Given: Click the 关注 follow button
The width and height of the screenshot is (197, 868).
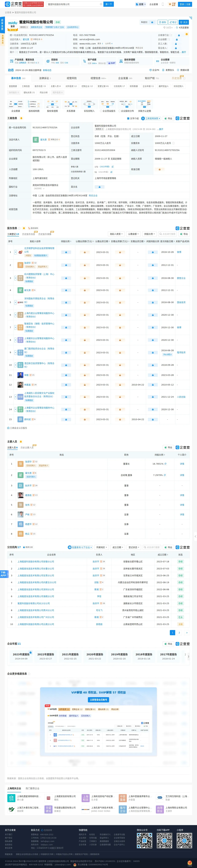Looking at the screenshot, I should coord(183,22).
